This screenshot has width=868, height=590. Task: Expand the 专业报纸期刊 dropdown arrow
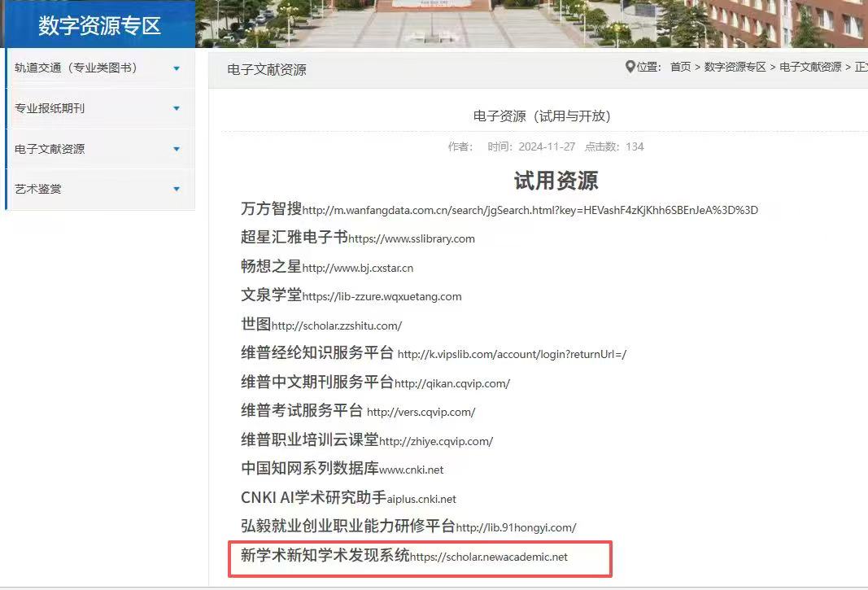tap(177, 108)
